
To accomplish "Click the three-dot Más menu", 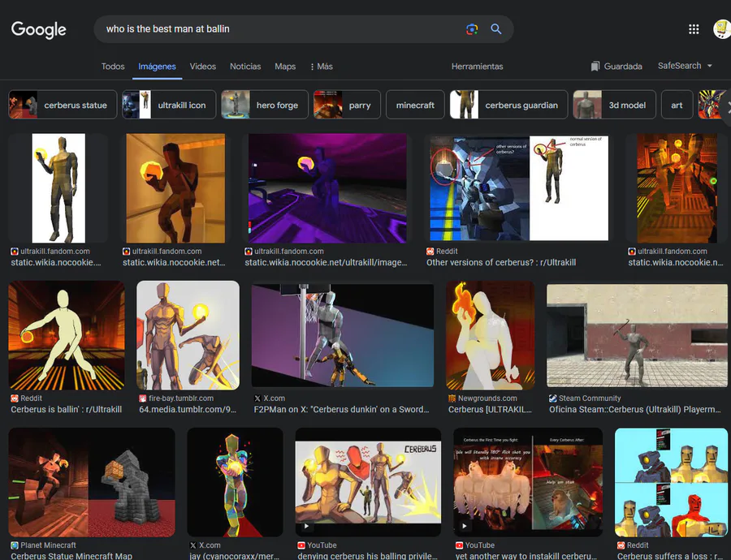I will [x=321, y=67].
